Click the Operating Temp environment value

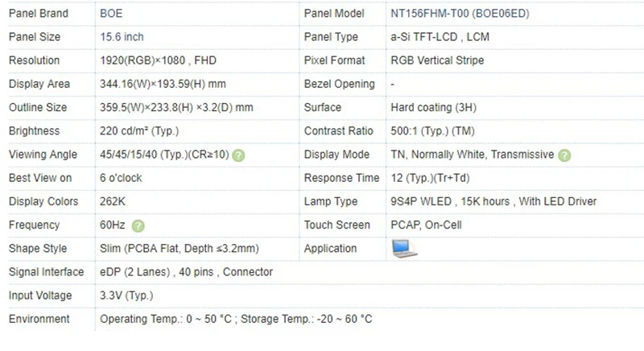(235, 320)
